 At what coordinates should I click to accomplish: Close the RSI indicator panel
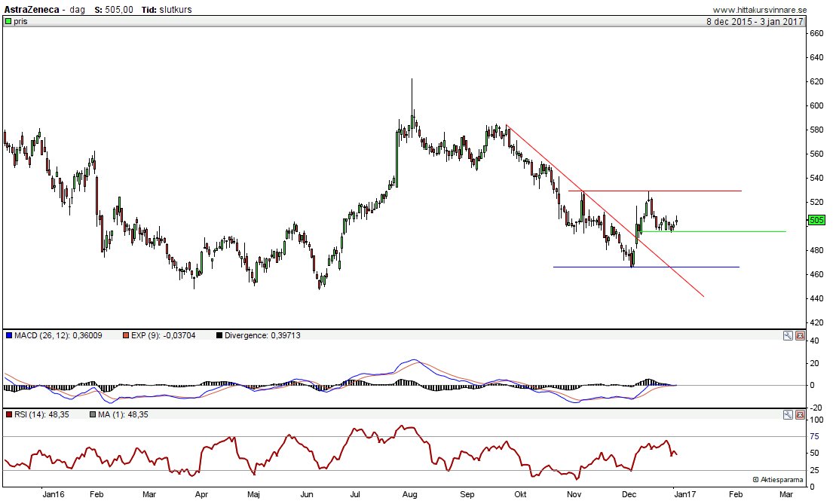click(799, 414)
